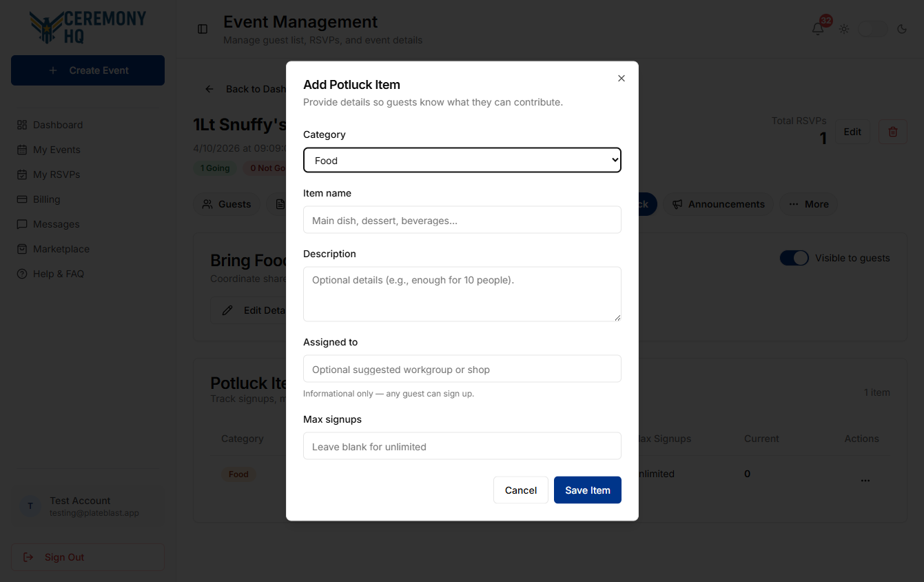924x582 pixels.
Task: Click the Assigned to input field
Action: [x=462, y=369]
